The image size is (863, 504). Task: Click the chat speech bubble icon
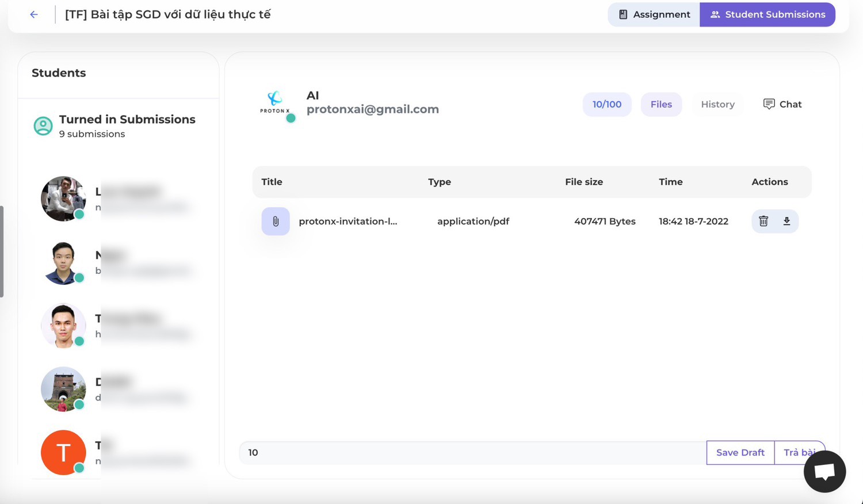[769, 104]
